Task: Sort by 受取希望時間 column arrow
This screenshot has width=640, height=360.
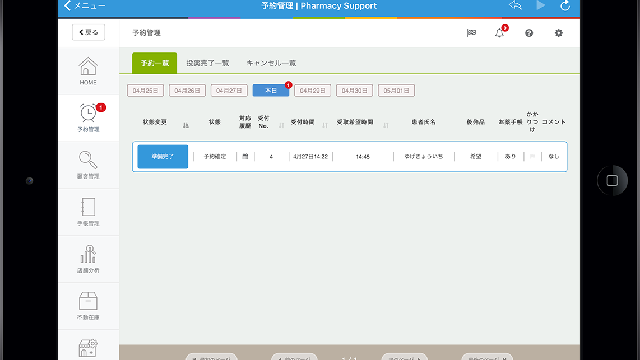Action: 386,126
